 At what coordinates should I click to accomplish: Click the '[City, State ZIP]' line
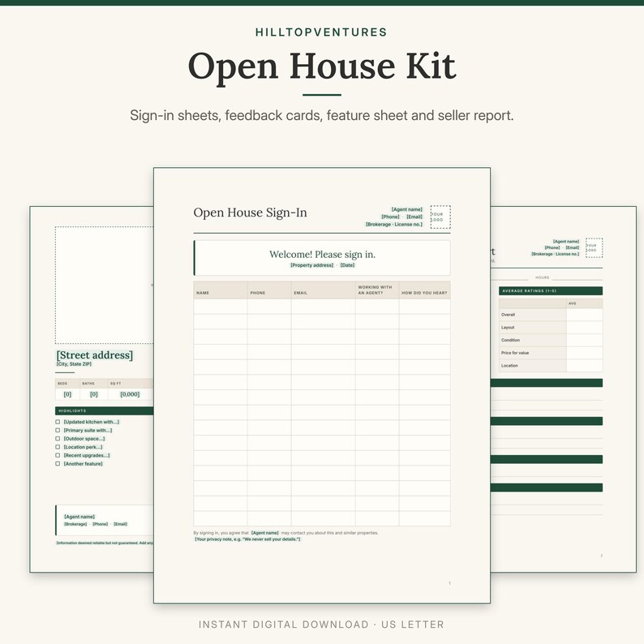(74, 364)
